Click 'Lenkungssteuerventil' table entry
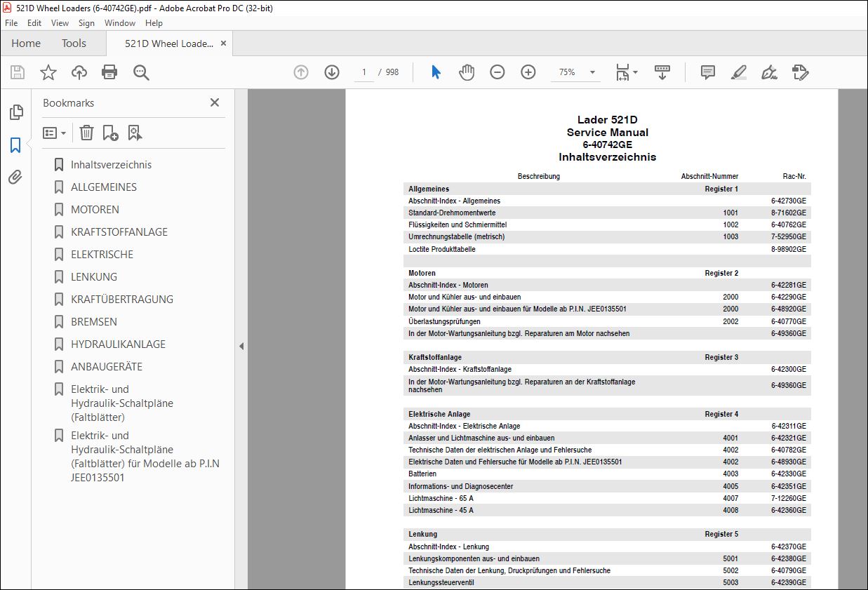The height and width of the screenshot is (590, 868). click(x=440, y=582)
